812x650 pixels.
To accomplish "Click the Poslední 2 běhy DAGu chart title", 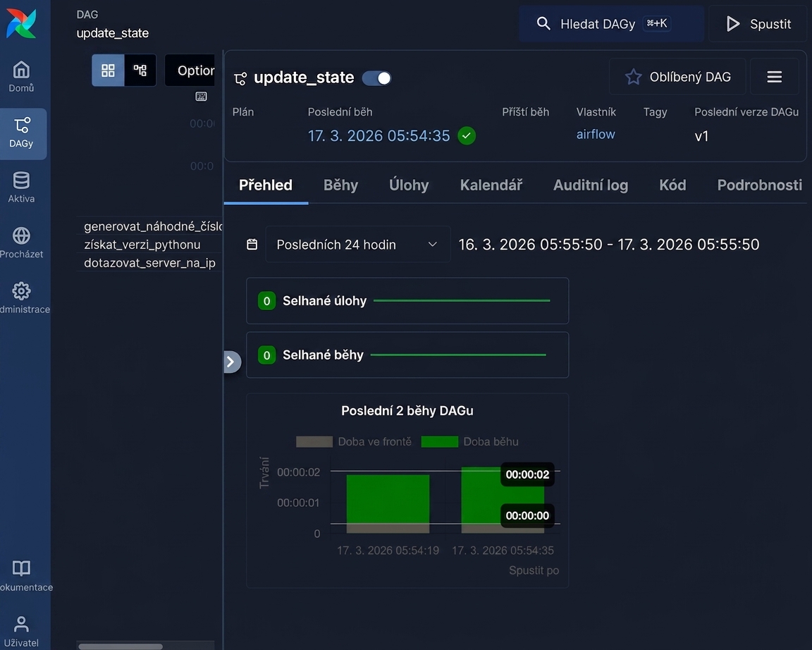I will [407, 411].
